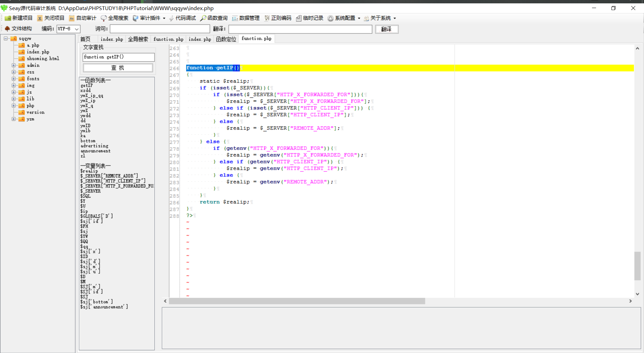Open 数据管理 data management tool
This screenshot has width=644, height=353.
pos(246,18)
